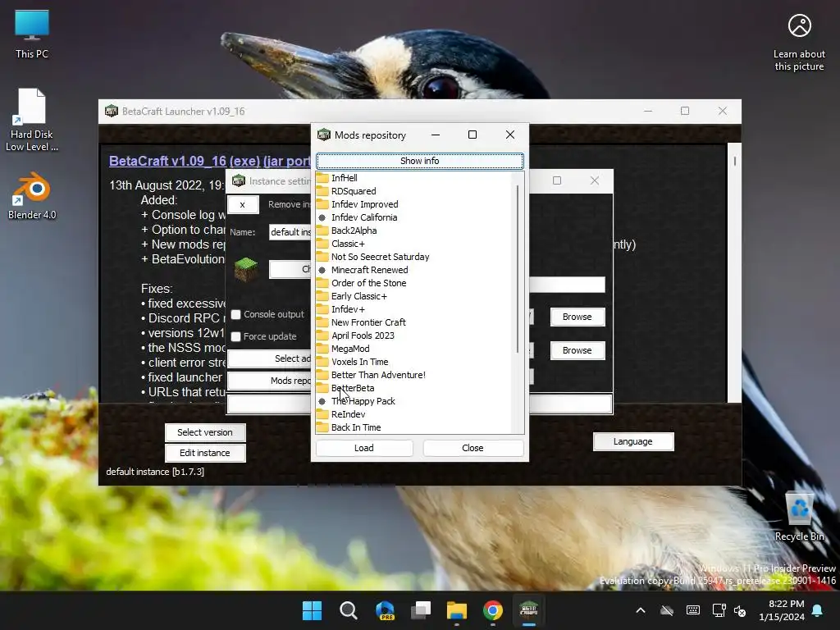Click the Language button

pyautogui.click(x=633, y=441)
